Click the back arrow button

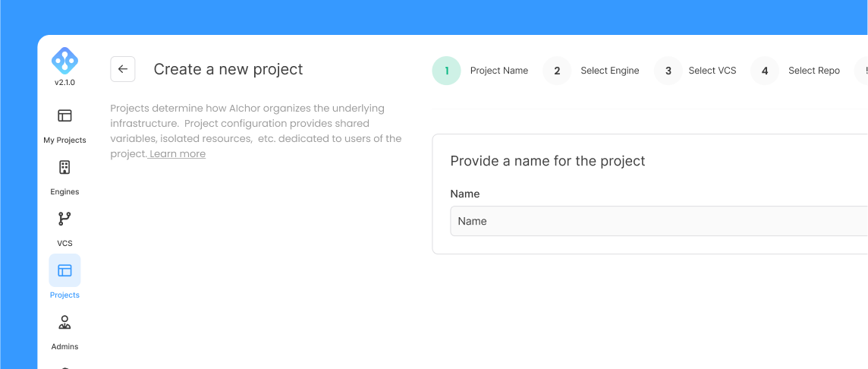(x=123, y=69)
